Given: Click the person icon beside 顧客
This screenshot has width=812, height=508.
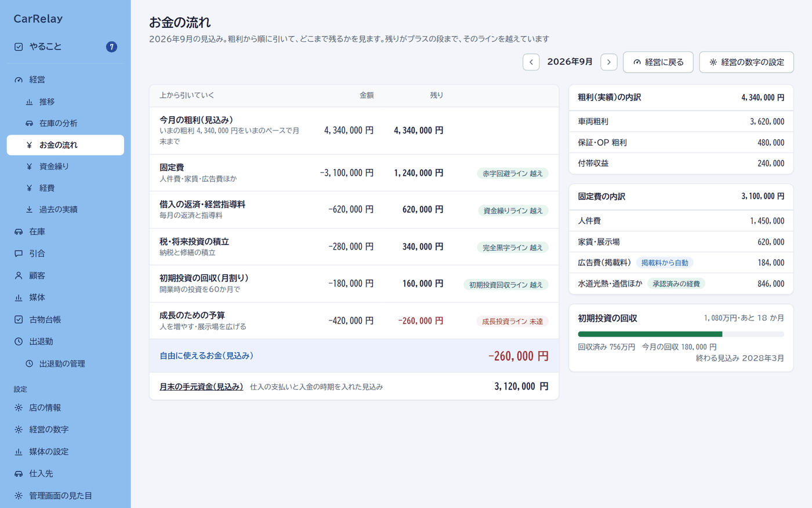Looking at the screenshot, I should 19,276.
